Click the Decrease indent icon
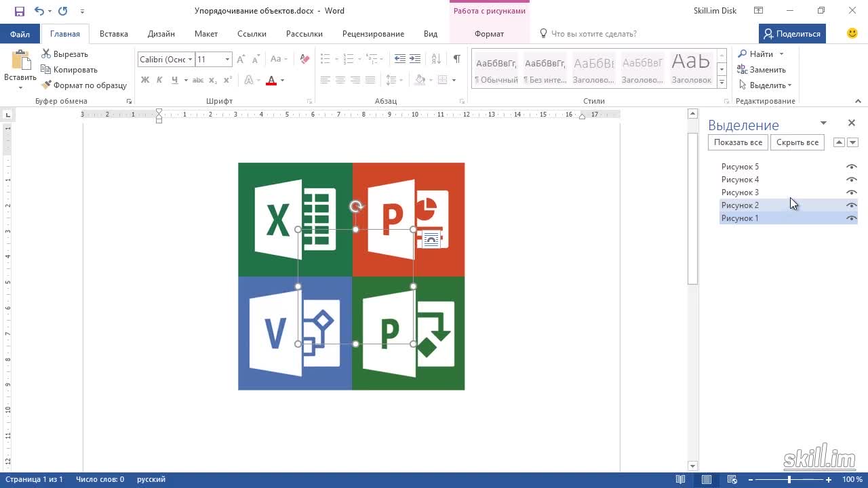This screenshot has width=868, height=488. point(400,59)
